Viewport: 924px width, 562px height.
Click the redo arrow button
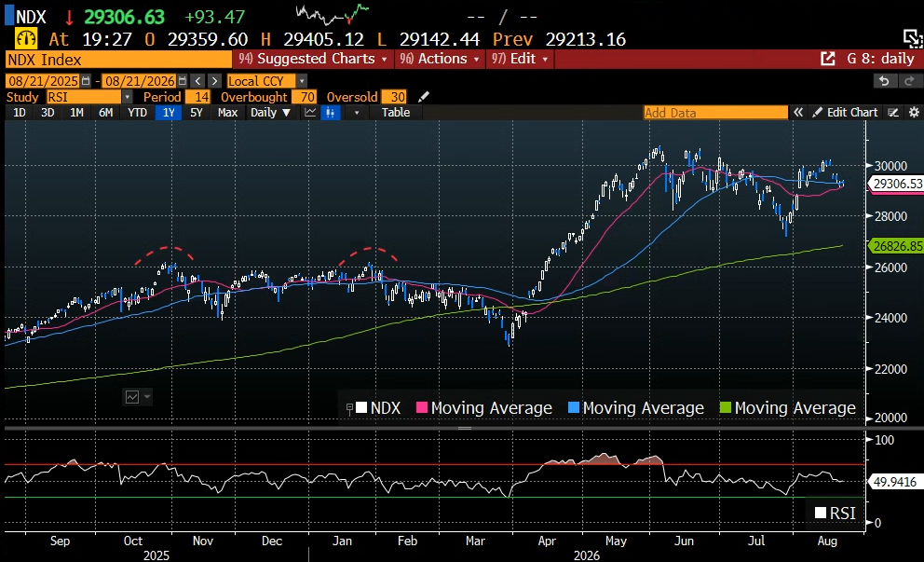click(x=909, y=81)
